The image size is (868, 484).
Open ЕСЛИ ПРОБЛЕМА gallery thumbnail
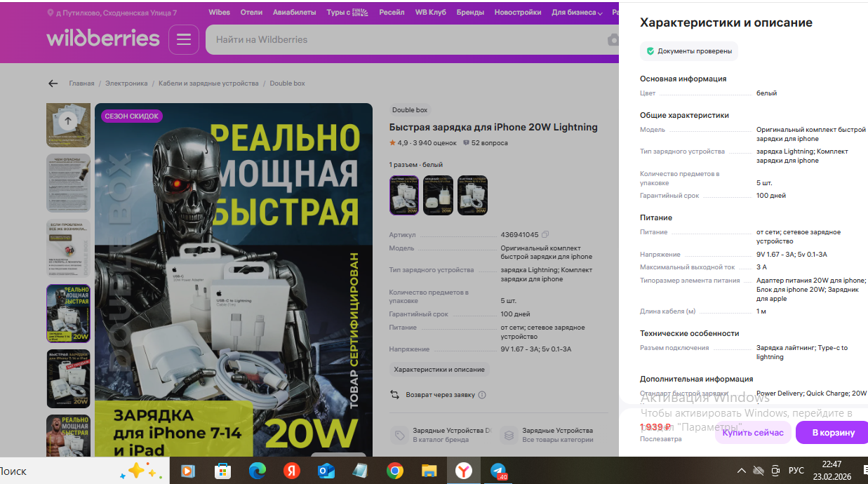(68, 248)
